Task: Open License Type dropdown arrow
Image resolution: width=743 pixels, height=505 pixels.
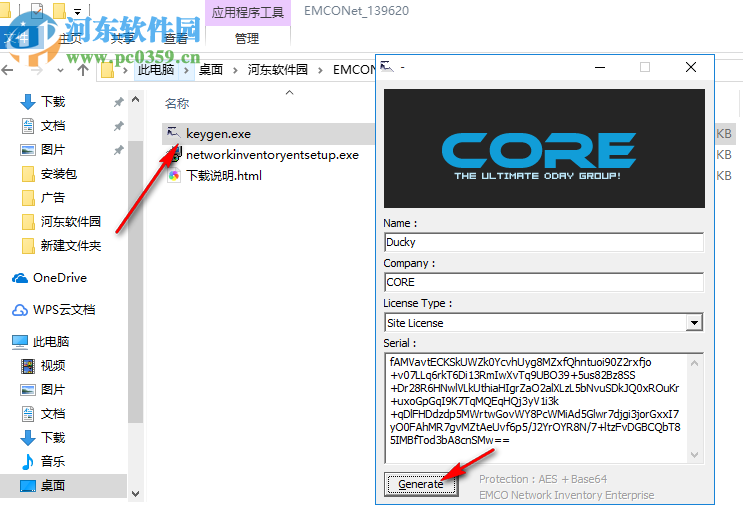Action: coord(694,323)
